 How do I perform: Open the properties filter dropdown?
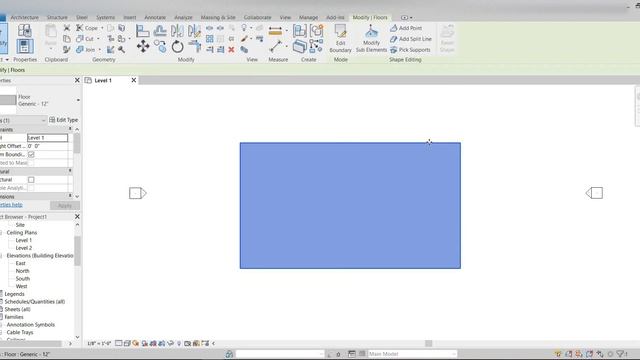[43, 120]
